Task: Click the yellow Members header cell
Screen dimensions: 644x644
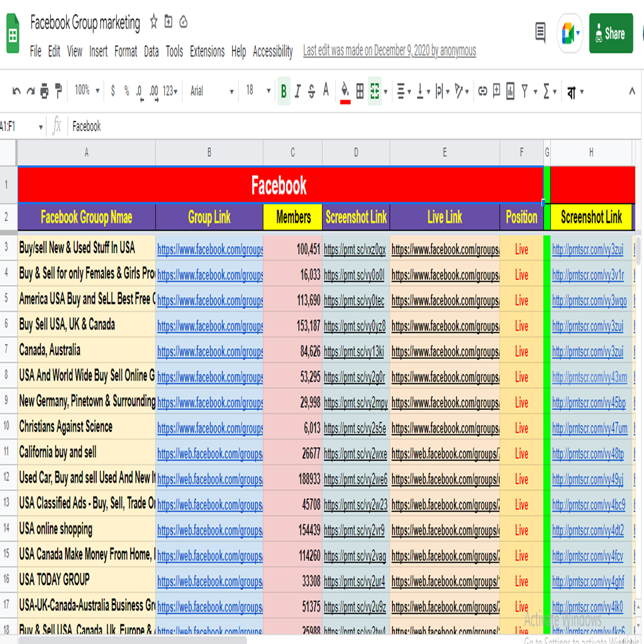Action: (x=292, y=217)
